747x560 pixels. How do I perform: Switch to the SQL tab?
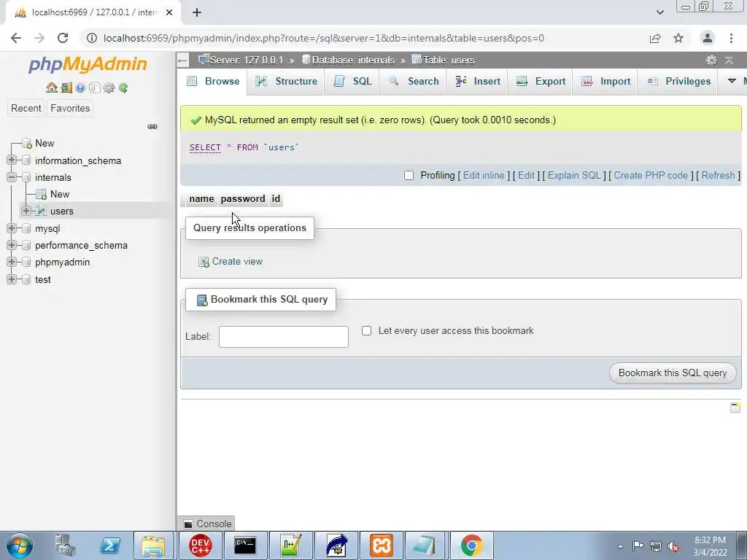(352, 81)
